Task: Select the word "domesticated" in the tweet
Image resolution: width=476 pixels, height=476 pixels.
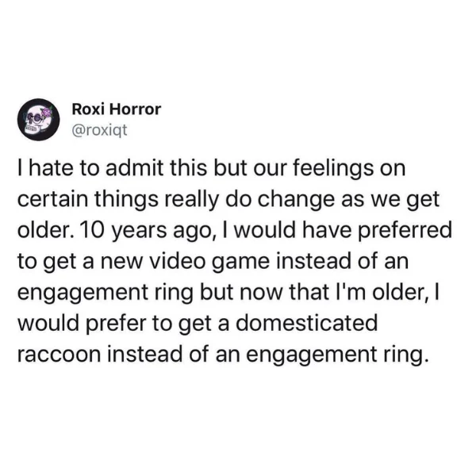Action: tap(306, 323)
